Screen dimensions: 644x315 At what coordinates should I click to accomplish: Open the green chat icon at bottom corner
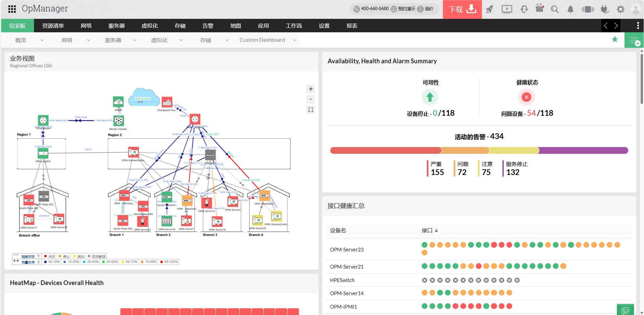coord(625,310)
